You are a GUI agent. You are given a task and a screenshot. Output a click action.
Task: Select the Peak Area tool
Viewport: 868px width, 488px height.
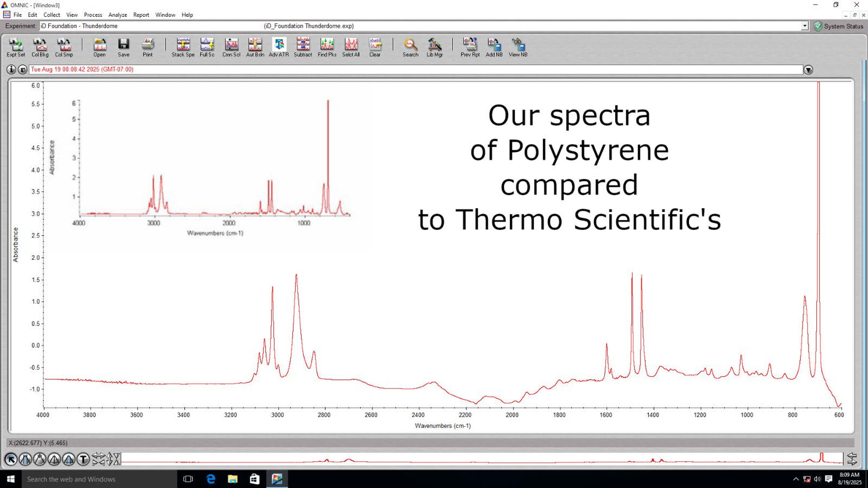[68, 460]
